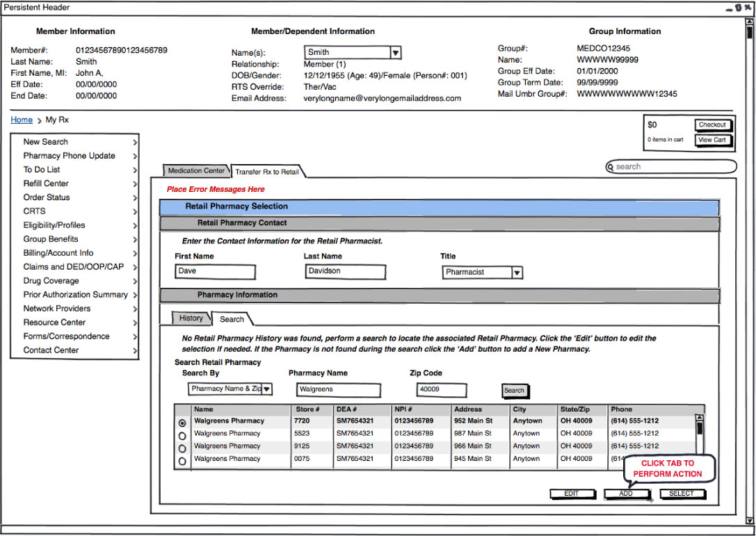Click the main window vertical scrollbar thumb
Screen dimensions: 756x536
click(749, 32)
